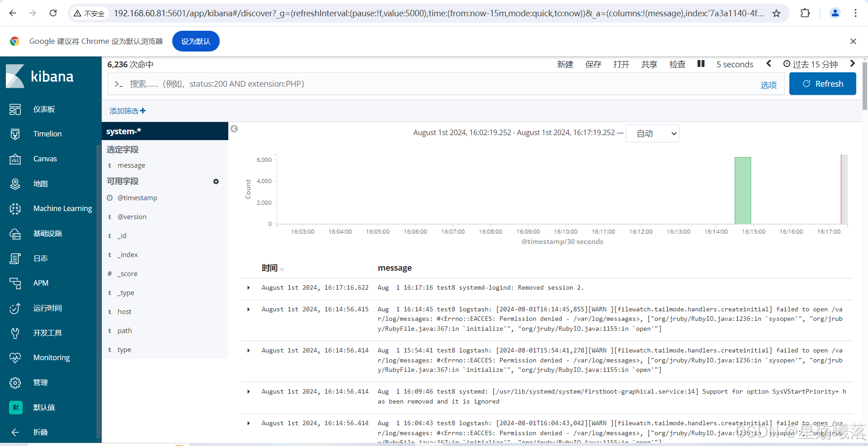
Task: Click the Kibana logo
Action: 40,76
